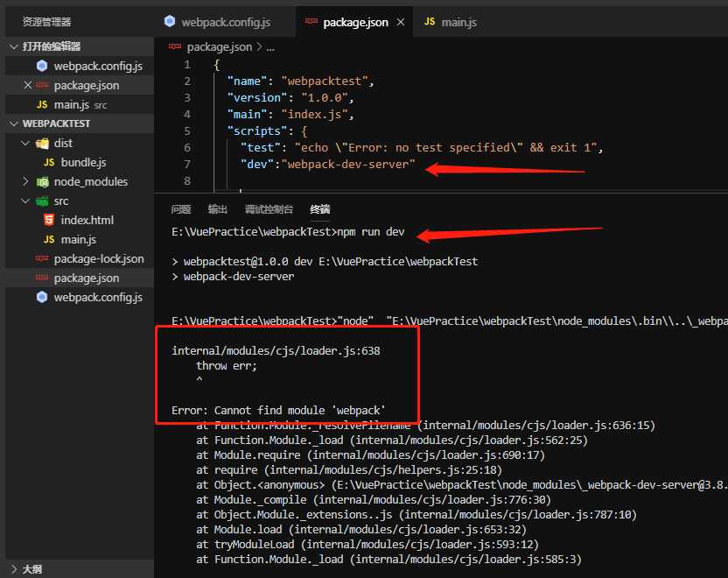Open webpack.config.js in WEBPACKTEST tree

(x=80, y=298)
